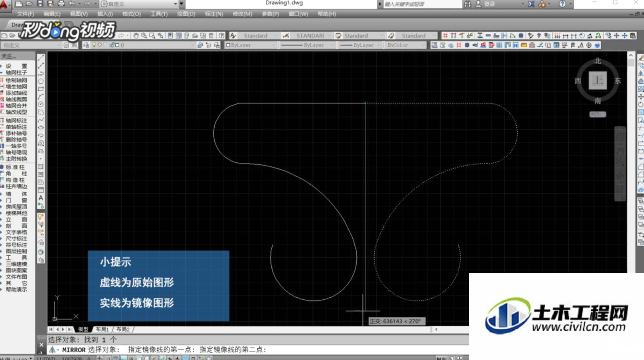
Task: Click the MIRROR command line input
Action: point(259,349)
